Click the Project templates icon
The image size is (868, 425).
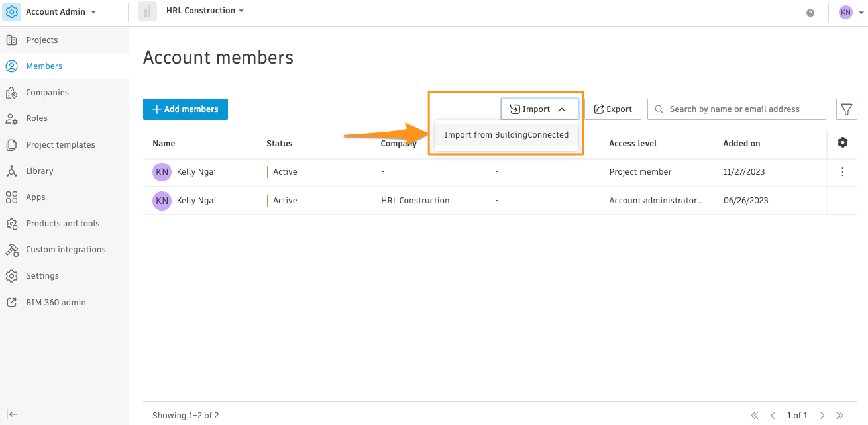point(11,145)
